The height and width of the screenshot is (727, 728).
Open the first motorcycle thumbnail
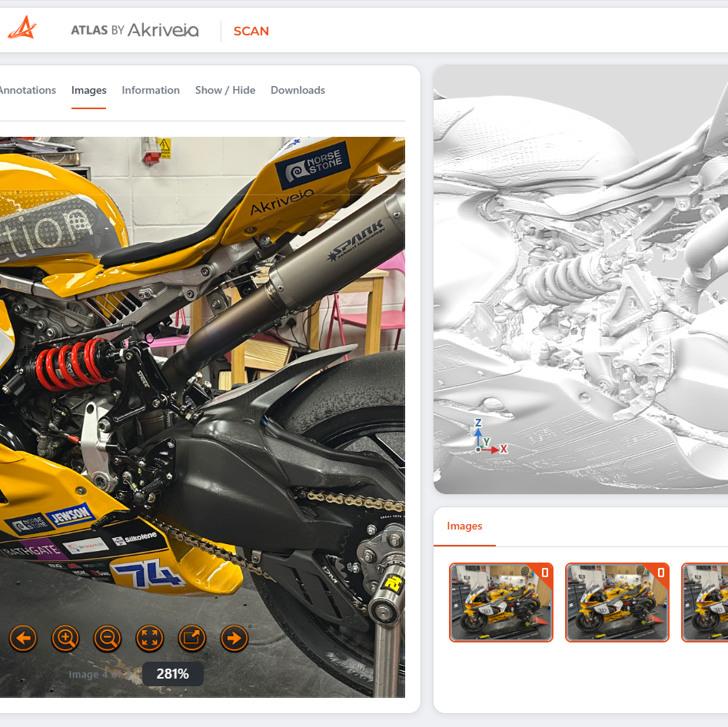click(x=501, y=603)
